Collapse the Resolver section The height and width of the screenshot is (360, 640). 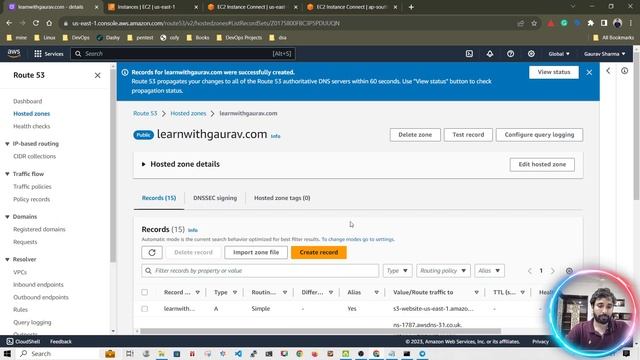coord(7,259)
